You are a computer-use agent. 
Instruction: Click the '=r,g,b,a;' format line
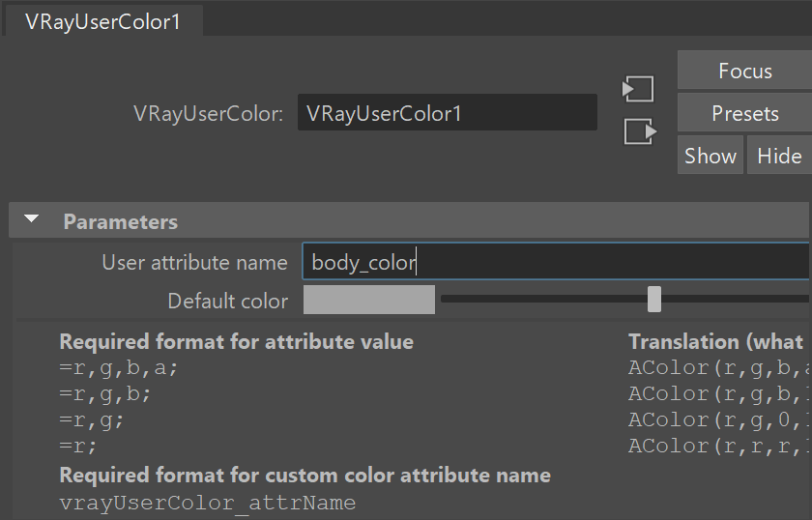click(119, 367)
